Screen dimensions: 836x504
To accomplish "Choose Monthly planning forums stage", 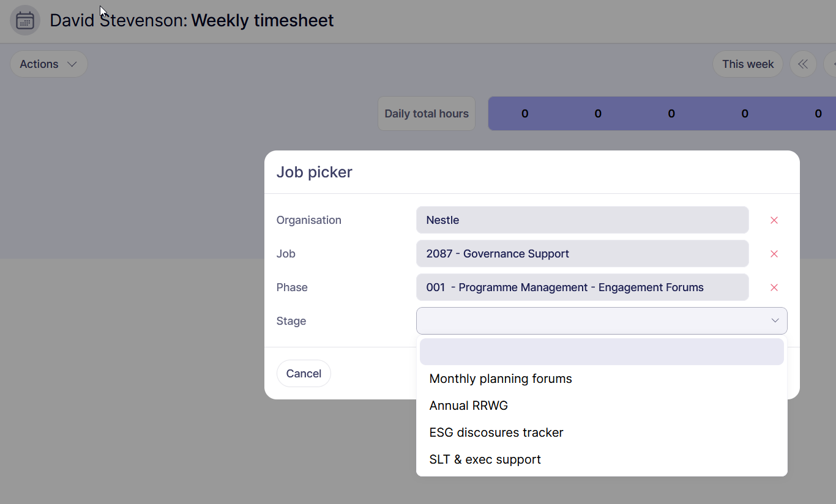I will point(501,379).
